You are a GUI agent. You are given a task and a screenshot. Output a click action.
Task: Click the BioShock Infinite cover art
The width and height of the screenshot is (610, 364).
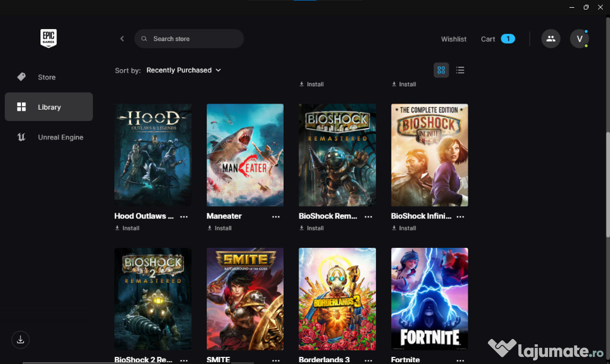tap(430, 155)
